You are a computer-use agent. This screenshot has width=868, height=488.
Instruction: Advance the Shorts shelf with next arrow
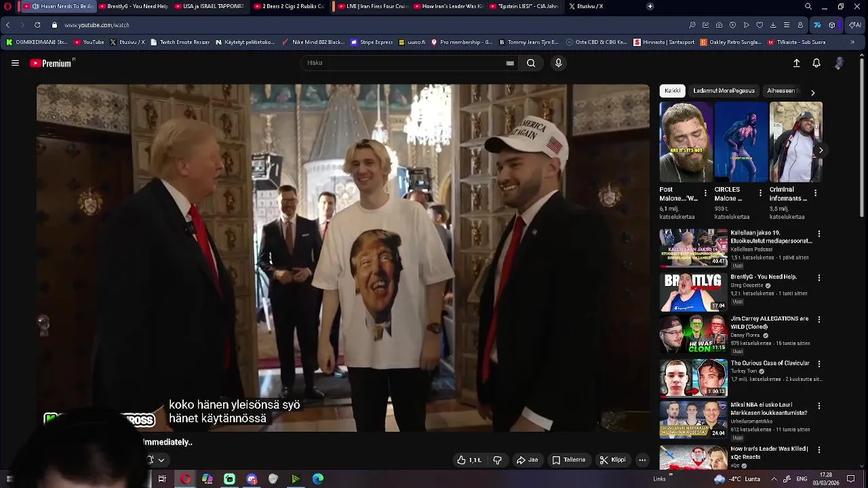tap(821, 150)
